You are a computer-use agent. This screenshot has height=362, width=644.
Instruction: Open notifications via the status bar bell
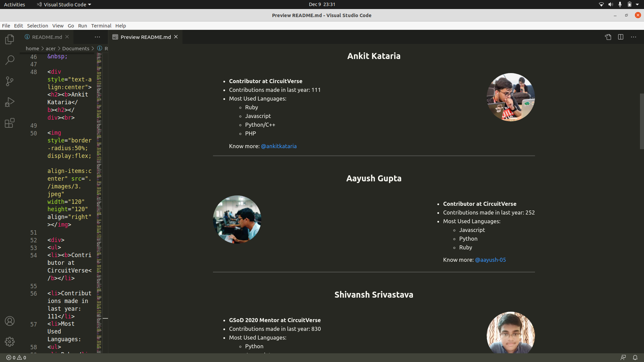point(635,357)
